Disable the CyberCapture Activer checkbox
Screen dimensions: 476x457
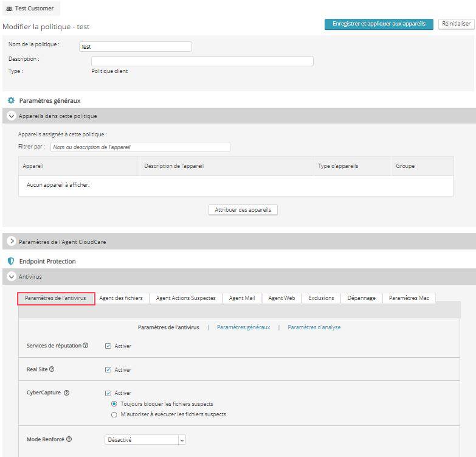point(108,393)
